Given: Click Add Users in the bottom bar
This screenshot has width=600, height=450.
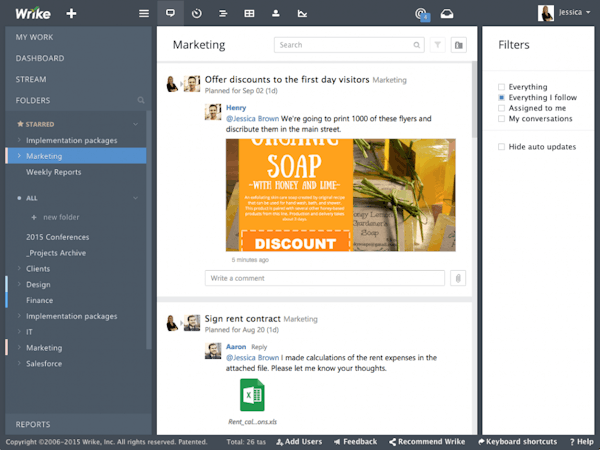Looking at the screenshot, I should [x=298, y=441].
